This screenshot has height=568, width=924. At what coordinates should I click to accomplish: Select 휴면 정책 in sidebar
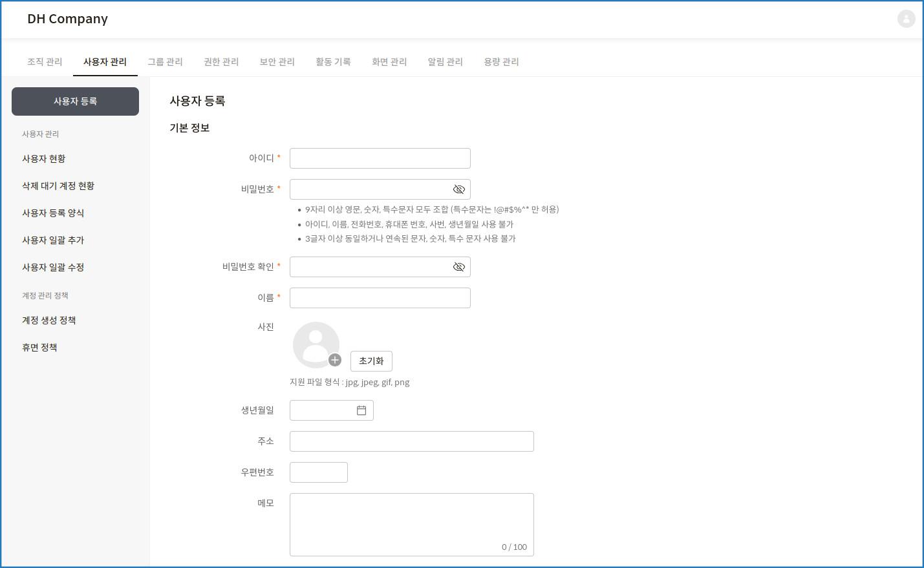tap(39, 348)
